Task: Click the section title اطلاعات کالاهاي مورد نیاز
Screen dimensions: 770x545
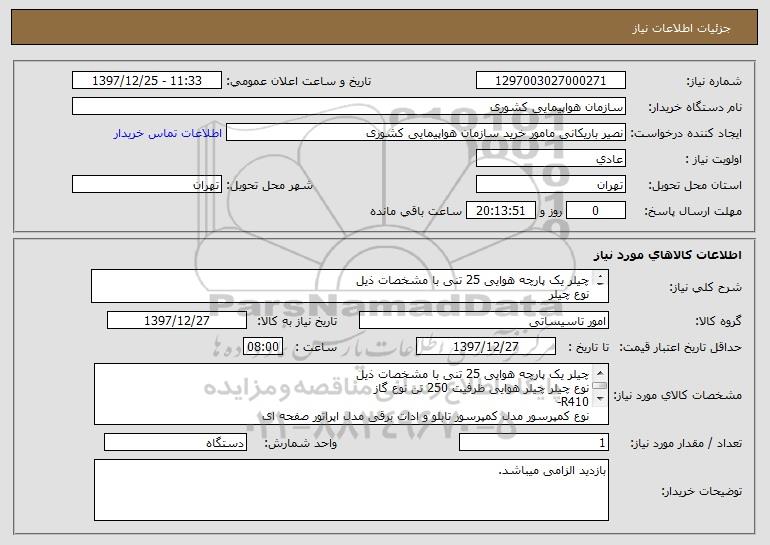Action: pyautogui.click(x=667, y=255)
